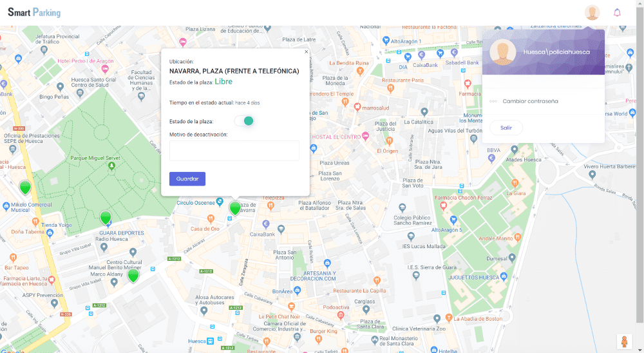
Task: Click the Jefatura Provincial de Tráfico pin
Action: [44, 50]
